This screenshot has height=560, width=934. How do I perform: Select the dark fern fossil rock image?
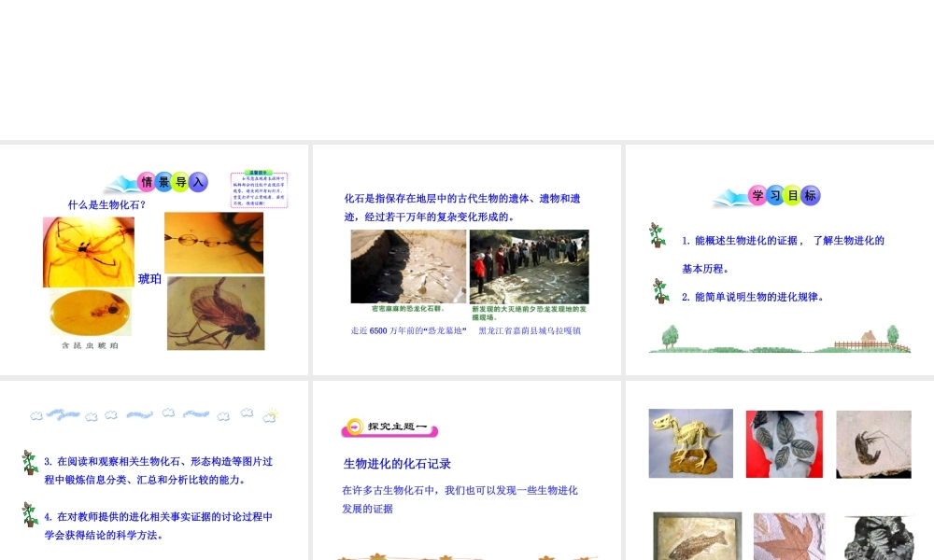click(879, 538)
